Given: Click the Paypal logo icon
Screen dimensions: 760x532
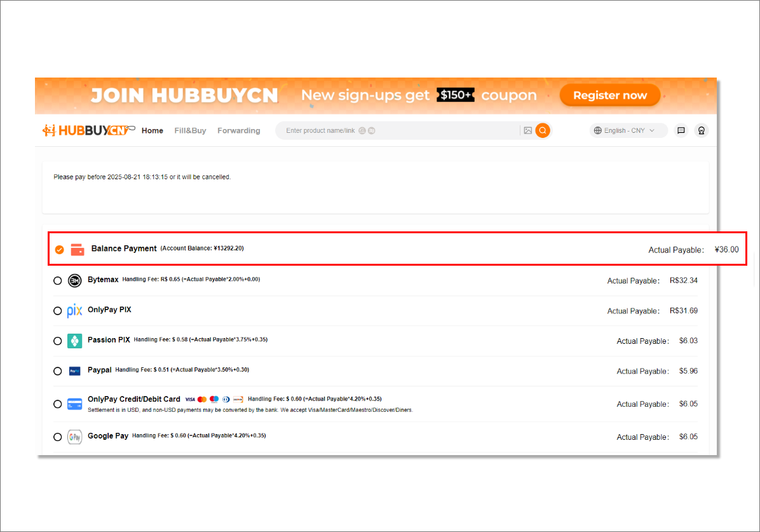Looking at the screenshot, I should (x=75, y=371).
